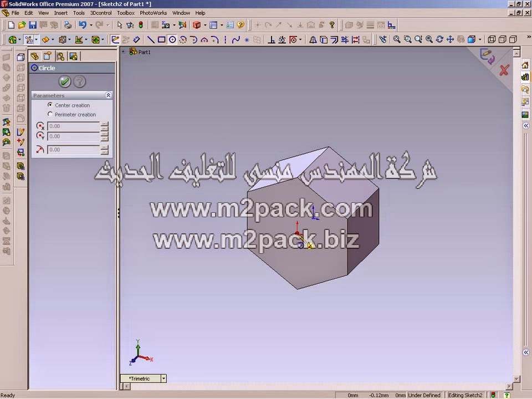Toggle the selection filter funnel icon
Image resolution: width=532 pixels, height=399 pixels.
click(130, 25)
